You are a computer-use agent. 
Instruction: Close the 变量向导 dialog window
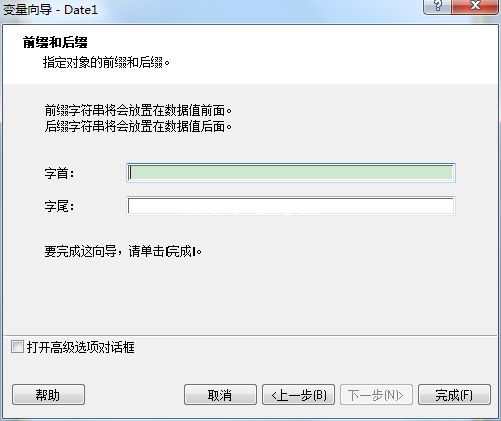(475, 7)
